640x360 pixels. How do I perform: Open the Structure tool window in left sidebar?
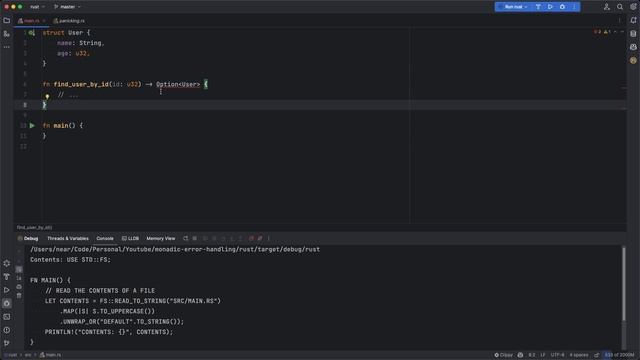coord(7,34)
